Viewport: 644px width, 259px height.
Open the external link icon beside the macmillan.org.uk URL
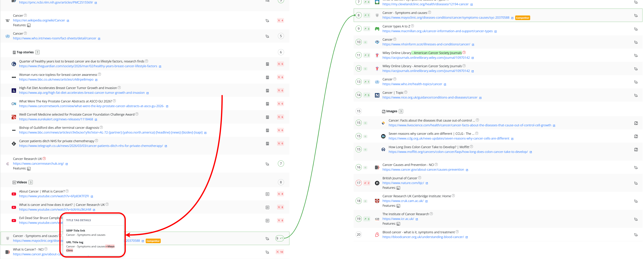[495, 31]
